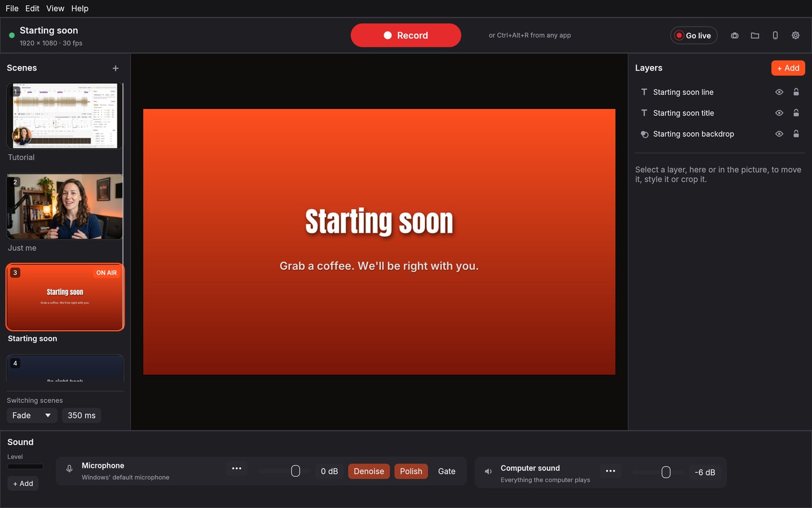Click the text icon of Starting soon title
The image size is (812, 508).
644,113
